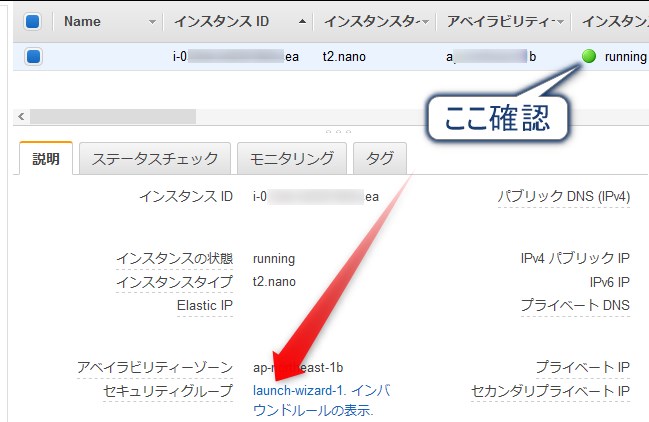Open the インスタンスタイプ column dropdown arrow
The height and width of the screenshot is (422, 649).
click(427, 21)
